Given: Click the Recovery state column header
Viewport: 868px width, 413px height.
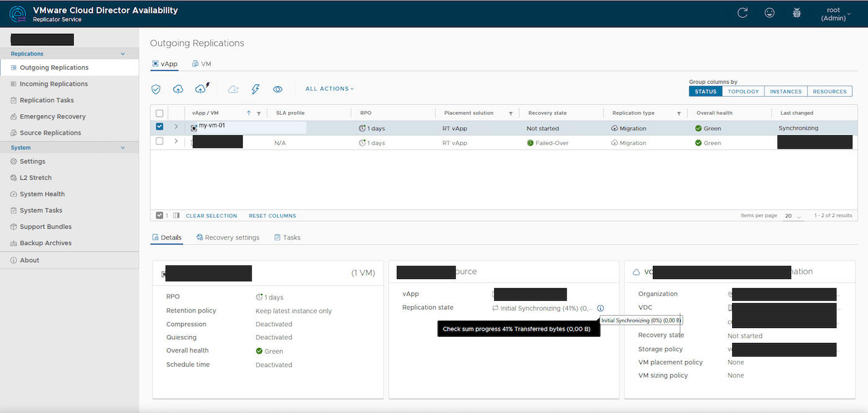Looking at the screenshot, I should pos(547,113).
